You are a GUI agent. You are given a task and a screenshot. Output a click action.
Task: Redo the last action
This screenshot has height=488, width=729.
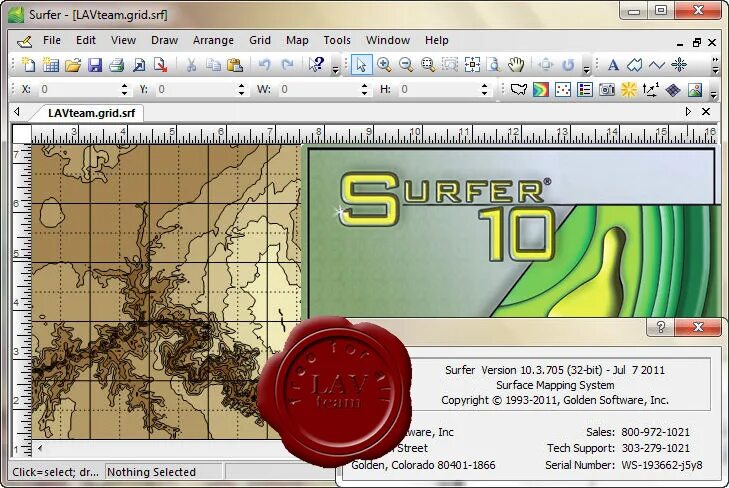tap(287, 65)
